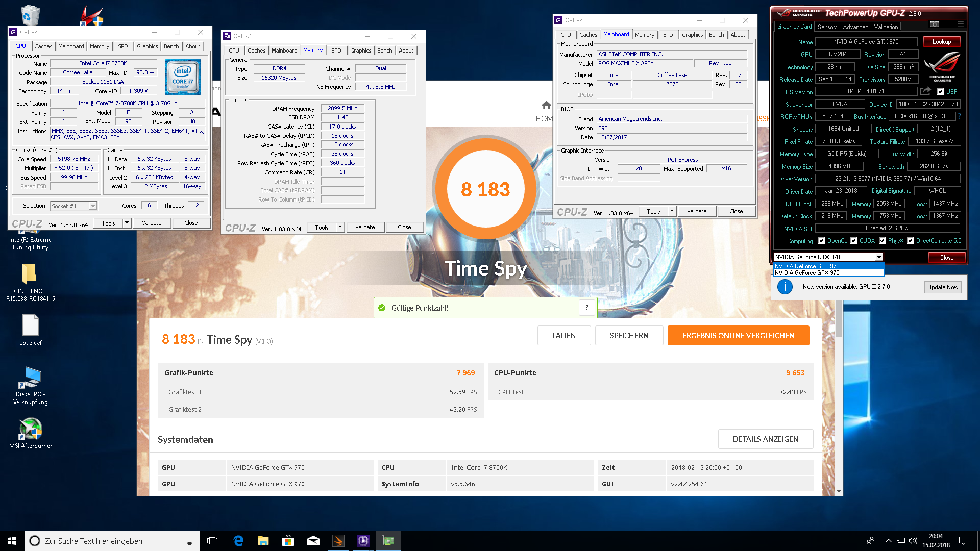Click the Tools button in CPU-Z CPU window
Image resolution: width=980 pixels, height=551 pixels.
[x=108, y=223]
